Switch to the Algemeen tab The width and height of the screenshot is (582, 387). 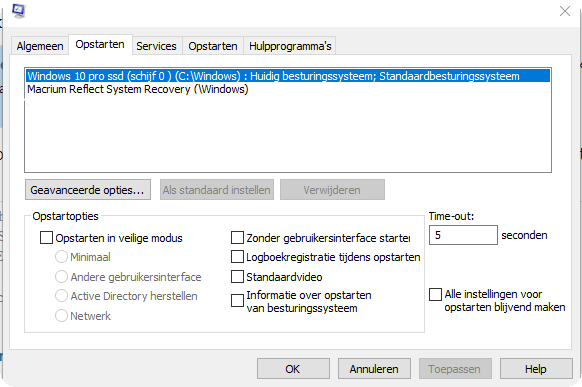[40, 46]
